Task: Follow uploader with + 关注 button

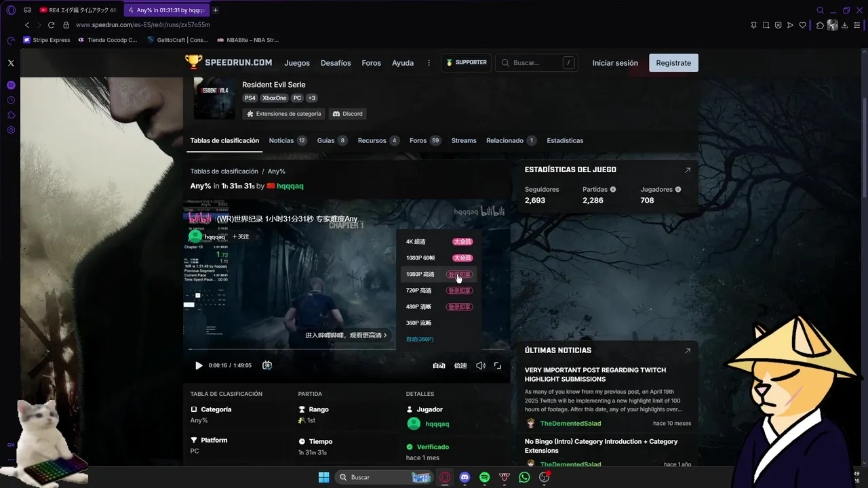Action: coord(241,237)
